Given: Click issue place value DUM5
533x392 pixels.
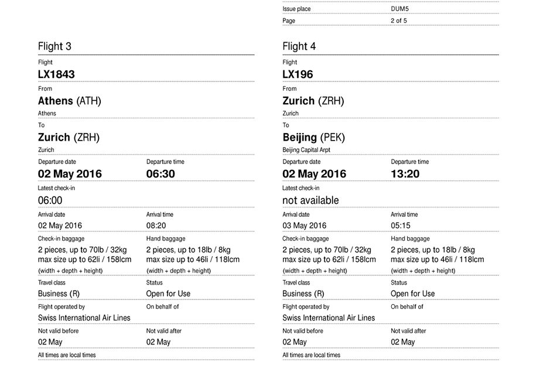Looking at the screenshot, I should pos(399,9).
